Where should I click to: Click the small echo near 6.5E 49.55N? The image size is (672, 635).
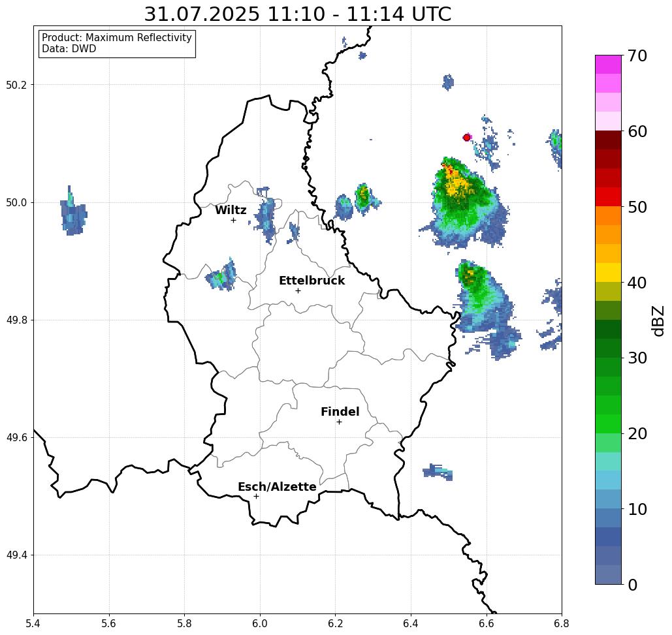(438, 472)
